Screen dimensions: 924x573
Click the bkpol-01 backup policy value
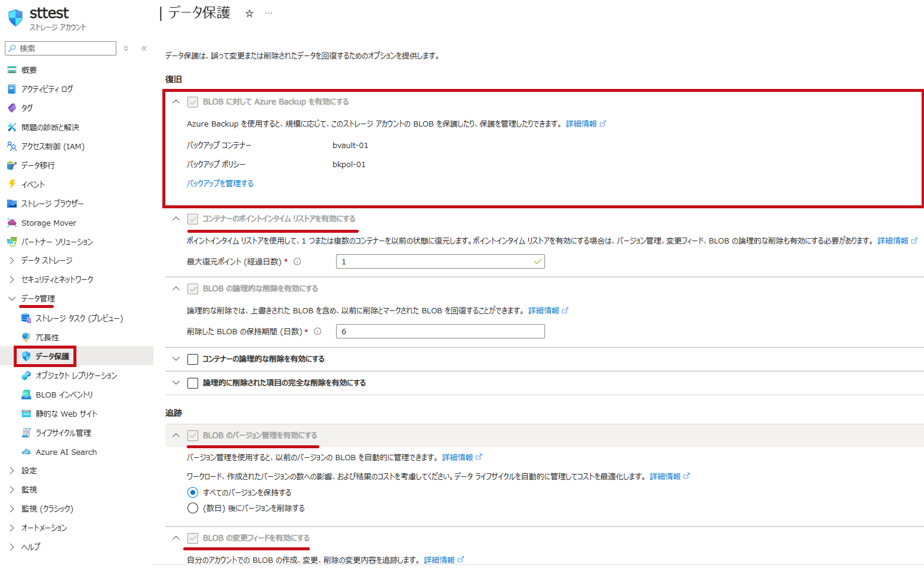coord(349,164)
